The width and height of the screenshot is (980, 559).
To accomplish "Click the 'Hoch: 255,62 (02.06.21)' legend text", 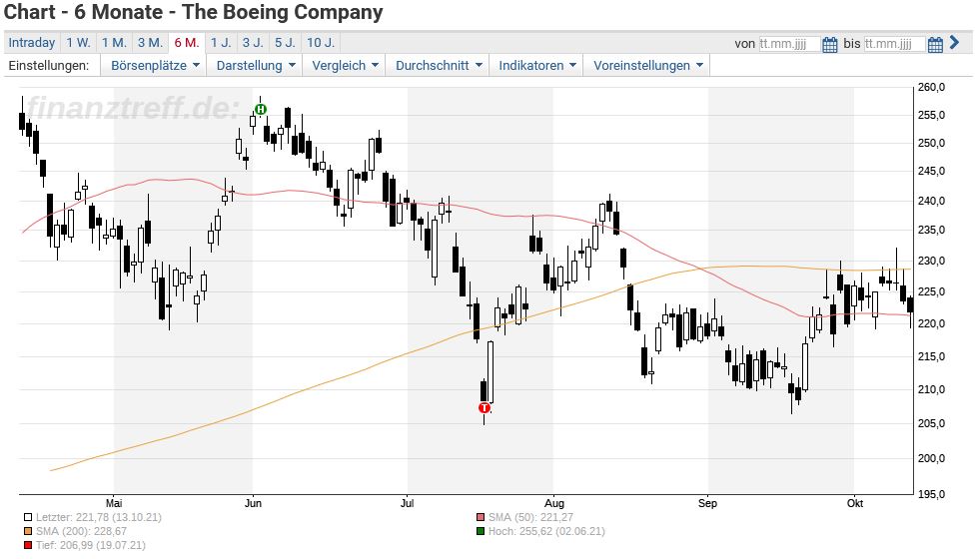I will point(546,531).
